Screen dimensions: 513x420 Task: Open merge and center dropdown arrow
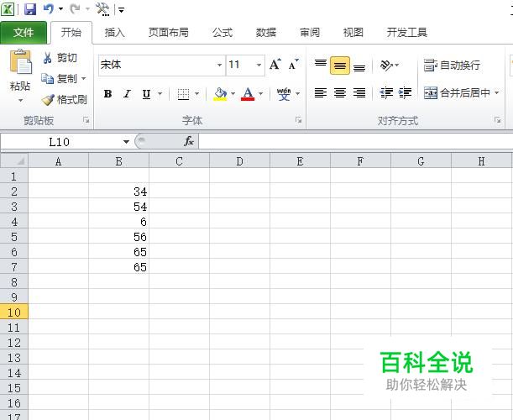(x=497, y=93)
